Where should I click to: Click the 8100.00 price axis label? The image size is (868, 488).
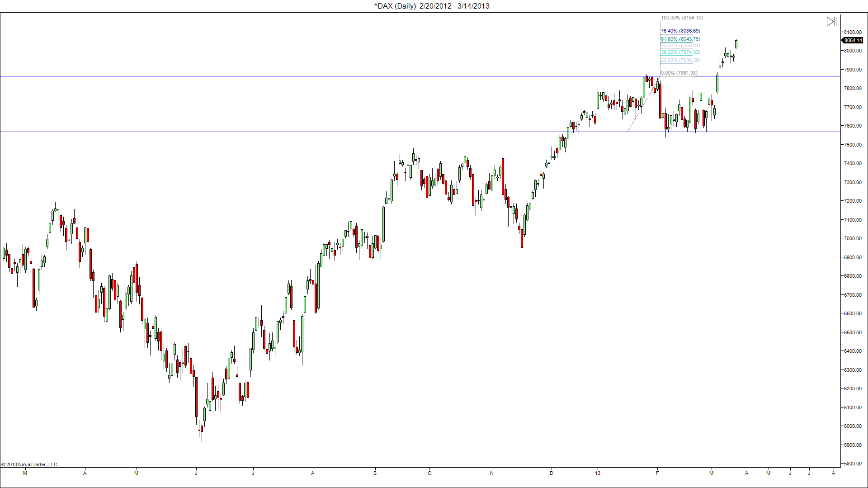pyautogui.click(x=853, y=32)
